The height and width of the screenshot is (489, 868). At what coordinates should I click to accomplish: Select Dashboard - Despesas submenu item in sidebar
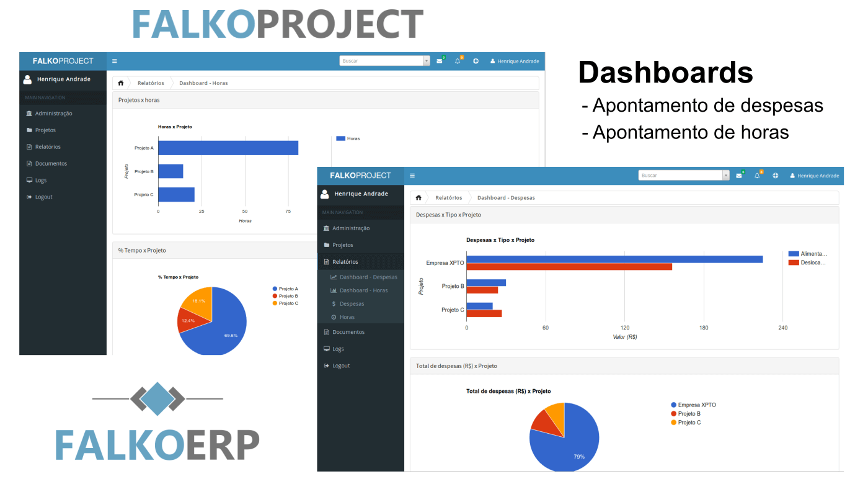coord(364,277)
